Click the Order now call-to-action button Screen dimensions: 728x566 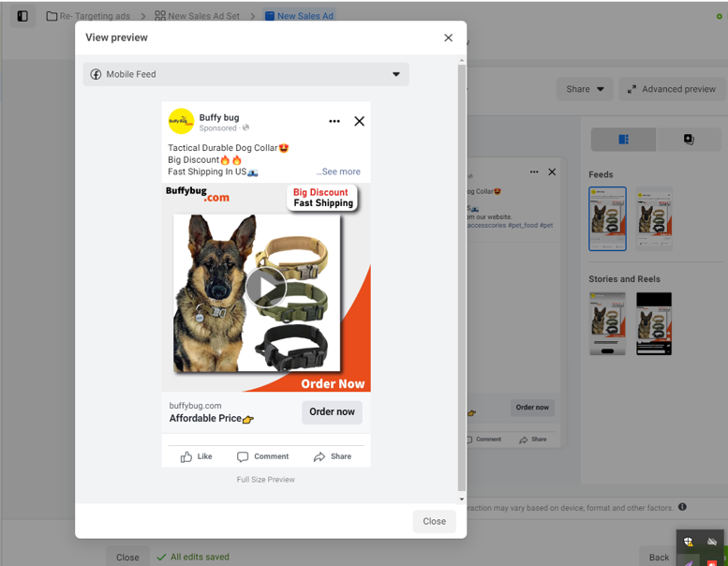332,412
